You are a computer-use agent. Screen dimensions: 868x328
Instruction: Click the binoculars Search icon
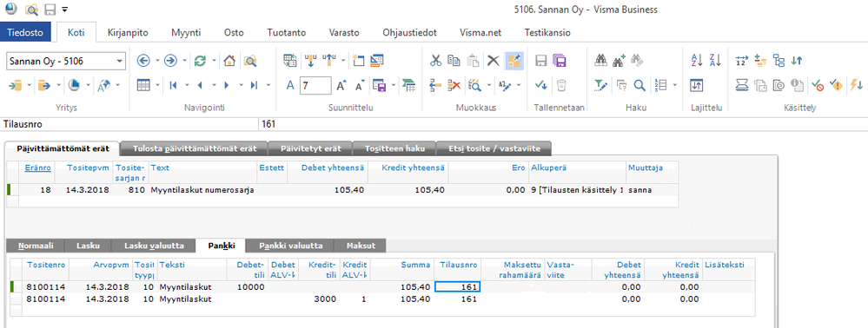point(600,60)
